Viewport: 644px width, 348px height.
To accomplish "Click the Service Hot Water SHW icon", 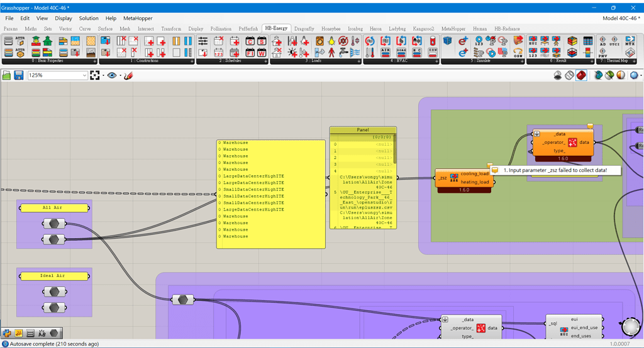I will coord(433,52).
